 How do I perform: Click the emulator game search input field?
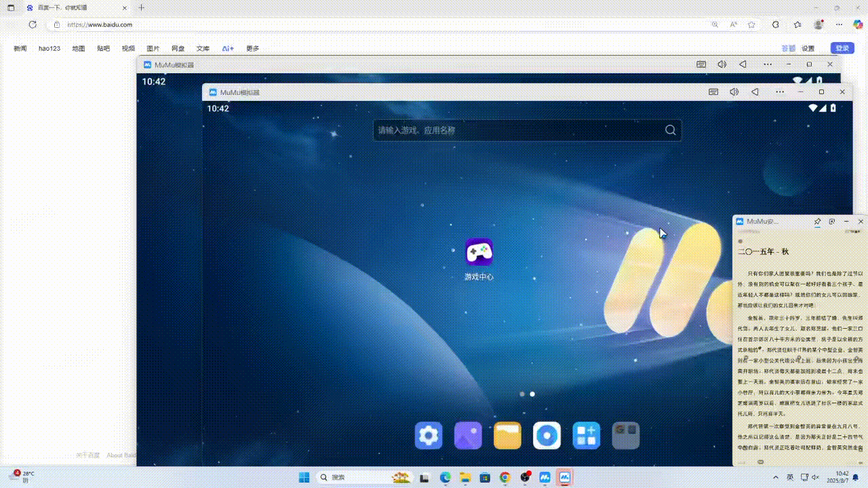click(519, 130)
